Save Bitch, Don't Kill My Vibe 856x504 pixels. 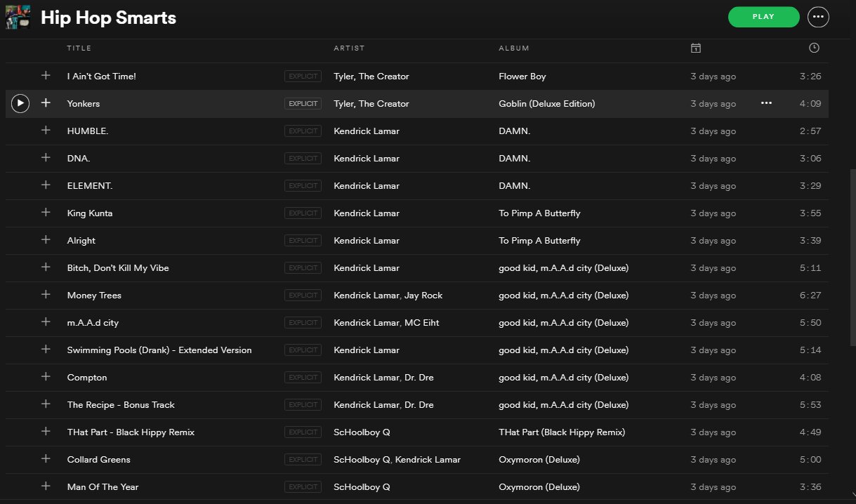[46, 267]
